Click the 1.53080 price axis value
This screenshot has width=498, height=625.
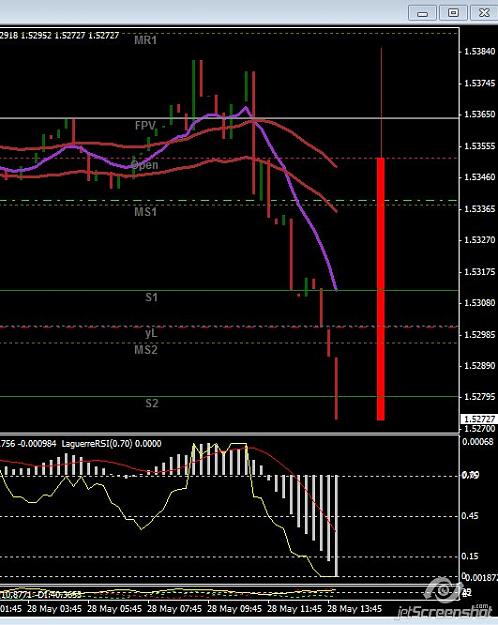[480, 303]
